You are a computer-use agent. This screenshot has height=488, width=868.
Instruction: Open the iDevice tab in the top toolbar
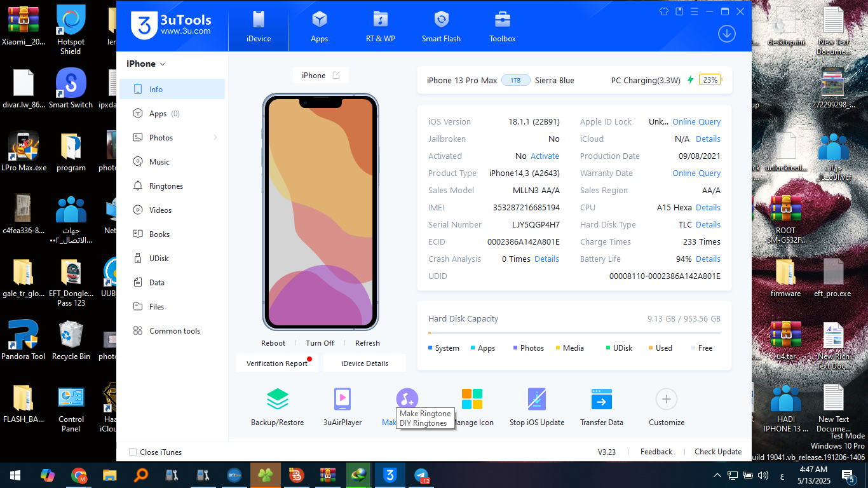click(259, 26)
